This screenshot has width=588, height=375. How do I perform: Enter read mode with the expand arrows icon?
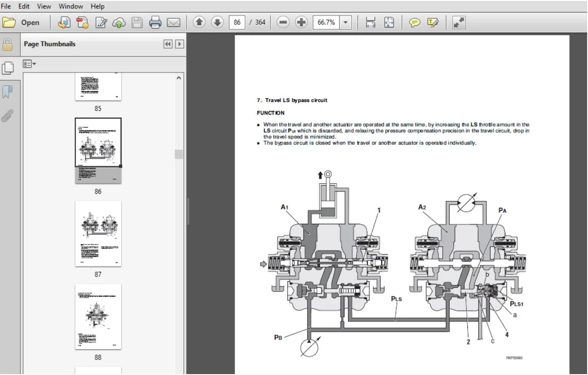pos(459,23)
